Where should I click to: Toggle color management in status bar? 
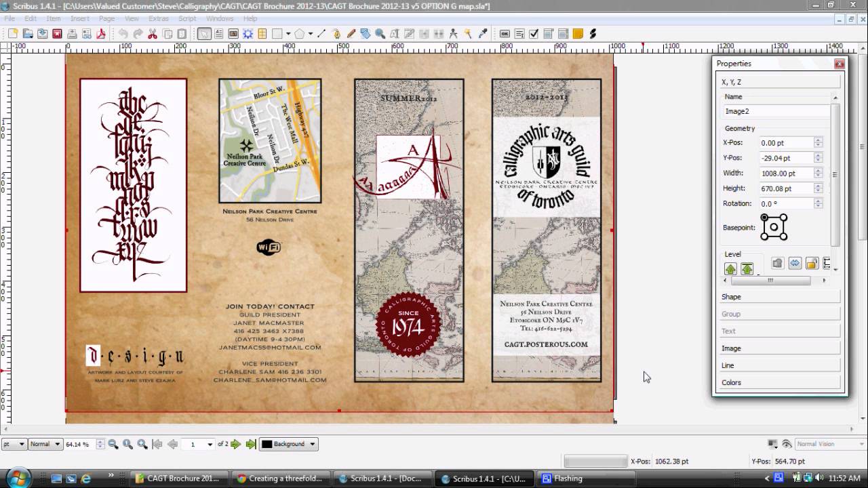(772, 444)
